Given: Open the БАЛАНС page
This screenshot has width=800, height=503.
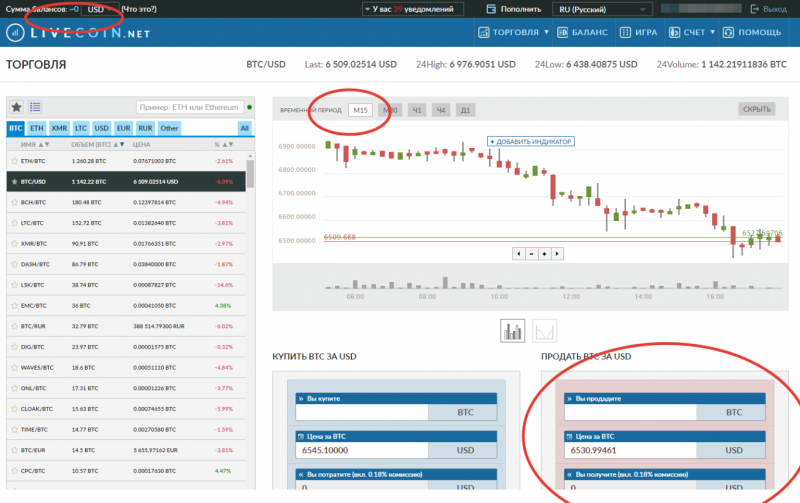Looking at the screenshot, I should tap(582, 32).
